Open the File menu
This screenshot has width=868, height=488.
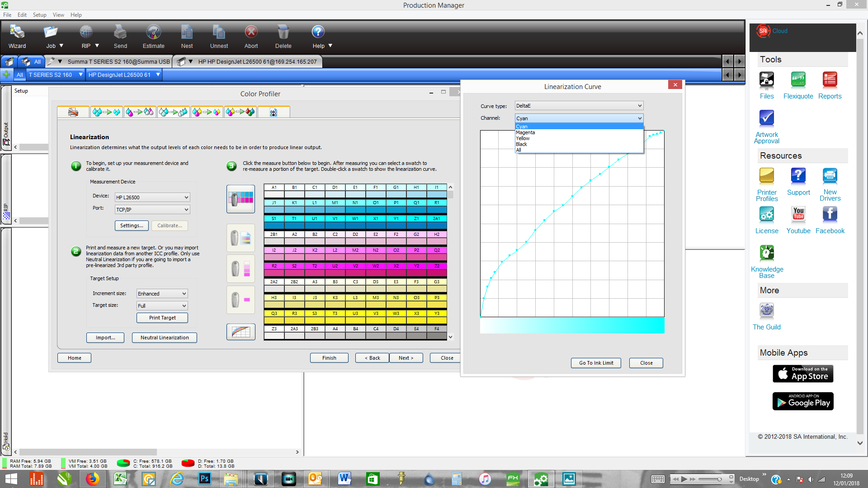(7, 15)
